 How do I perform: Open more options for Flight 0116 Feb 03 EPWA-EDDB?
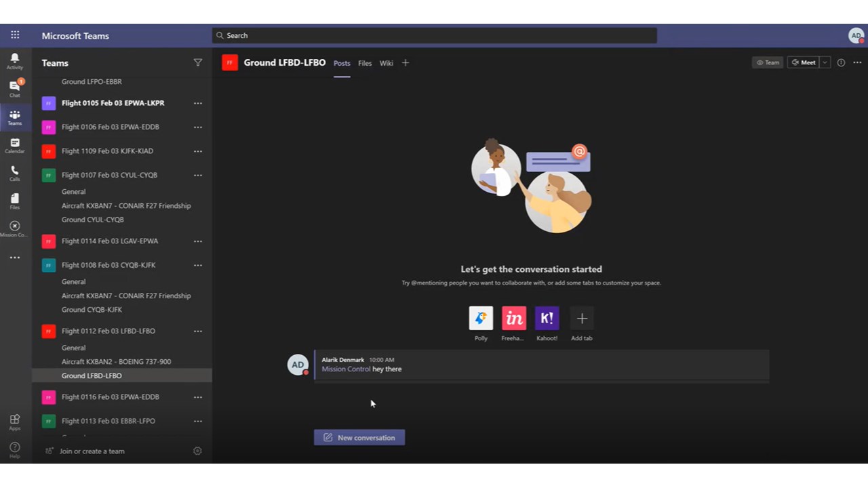198,396
